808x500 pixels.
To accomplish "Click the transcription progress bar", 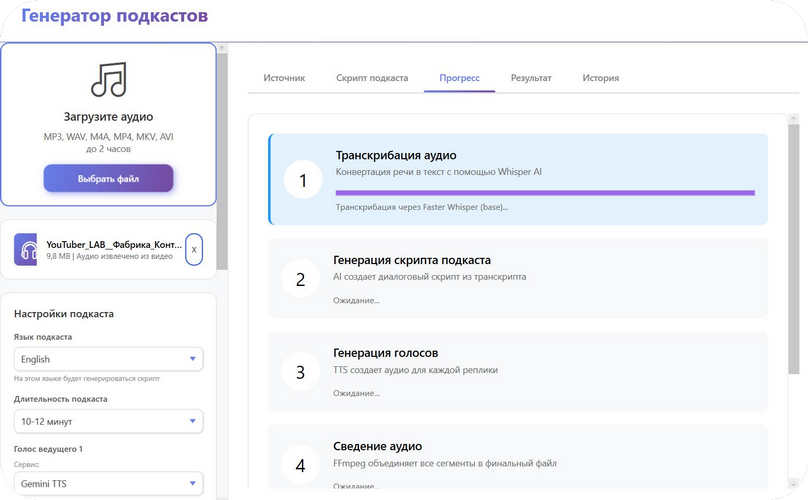I will pos(545,192).
